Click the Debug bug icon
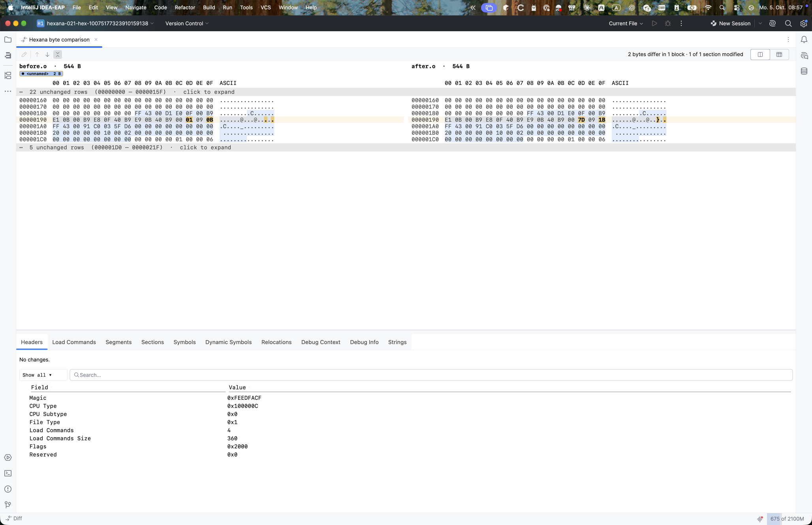The image size is (812, 525). 668,23
